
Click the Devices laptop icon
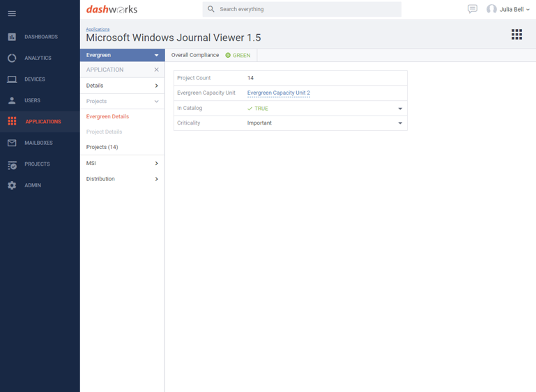point(12,79)
